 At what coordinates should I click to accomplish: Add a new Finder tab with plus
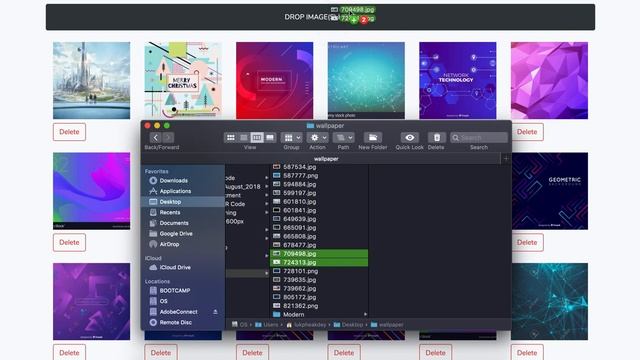coord(506,159)
